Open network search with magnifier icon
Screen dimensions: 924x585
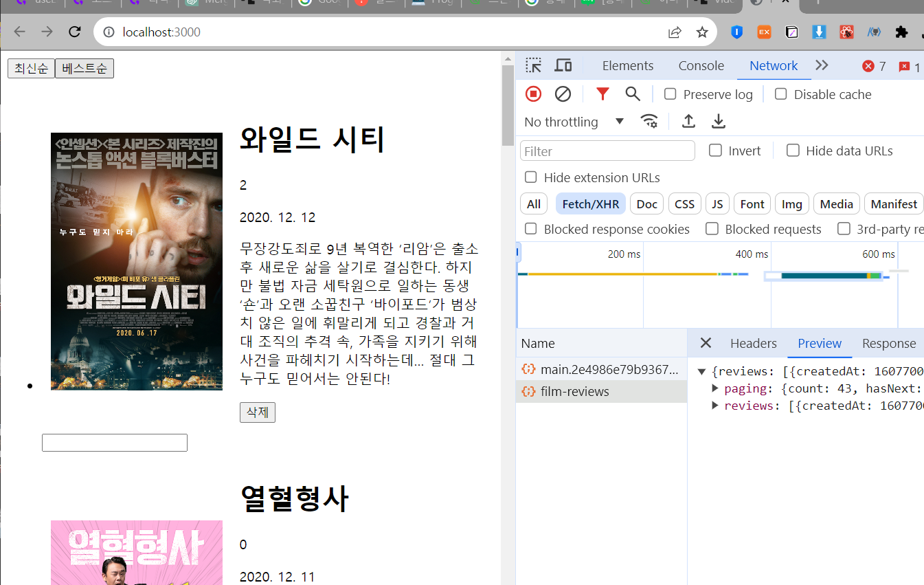click(x=633, y=94)
